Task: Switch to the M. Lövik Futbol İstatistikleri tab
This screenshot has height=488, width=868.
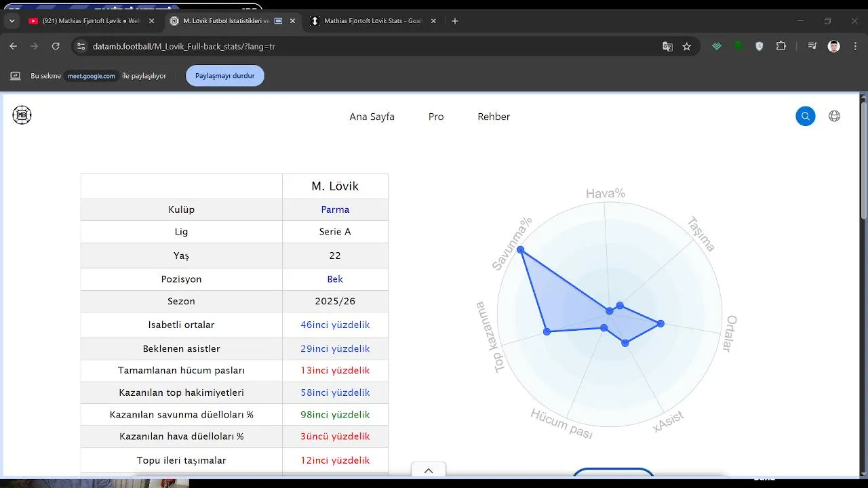Action: [233, 21]
